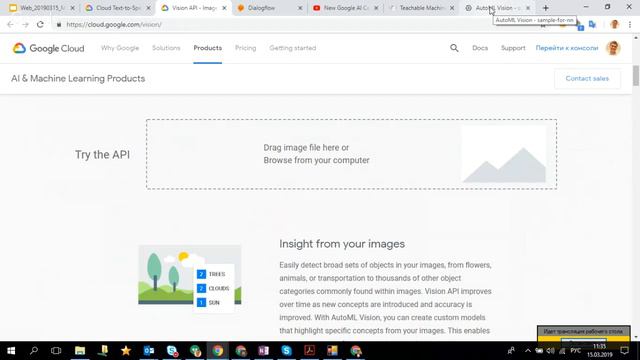Go back using the browser back arrow
This screenshot has height=360, width=640.
tap(10, 24)
